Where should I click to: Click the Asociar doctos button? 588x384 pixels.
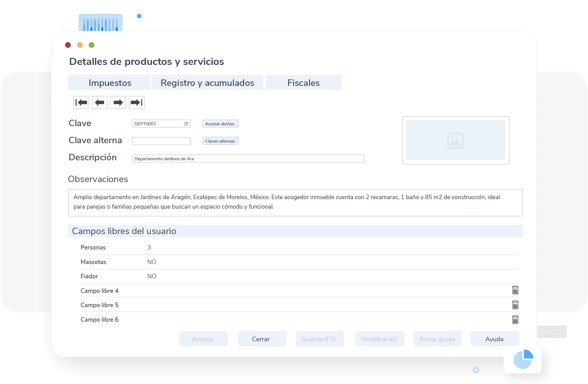pos(220,123)
